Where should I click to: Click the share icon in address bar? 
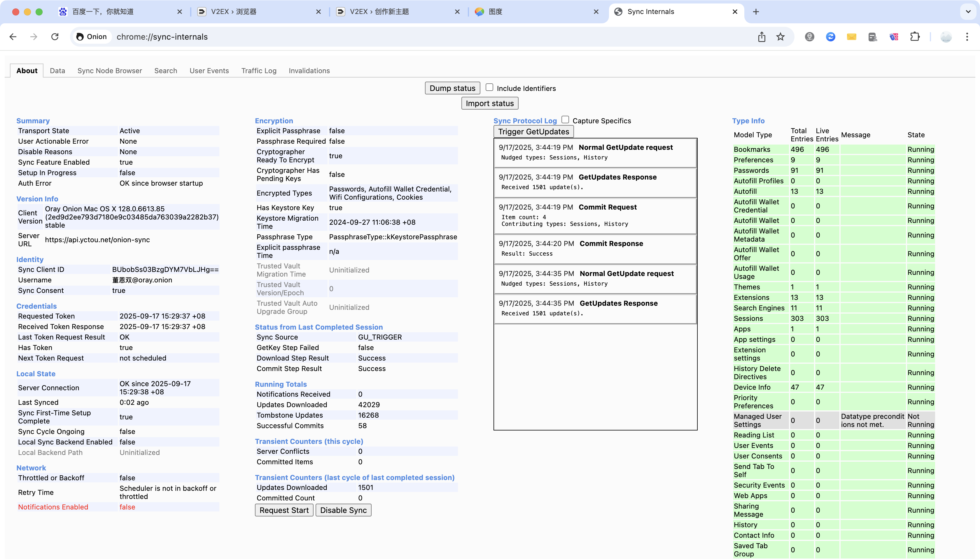(x=762, y=37)
